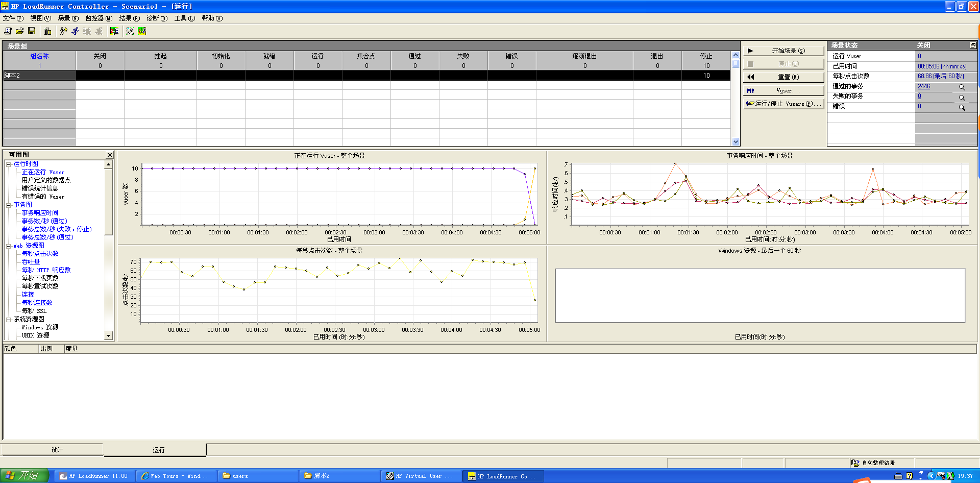Open the Load Generators toolbar icon
Screen dimensions: 980x483
tap(47, 31)
